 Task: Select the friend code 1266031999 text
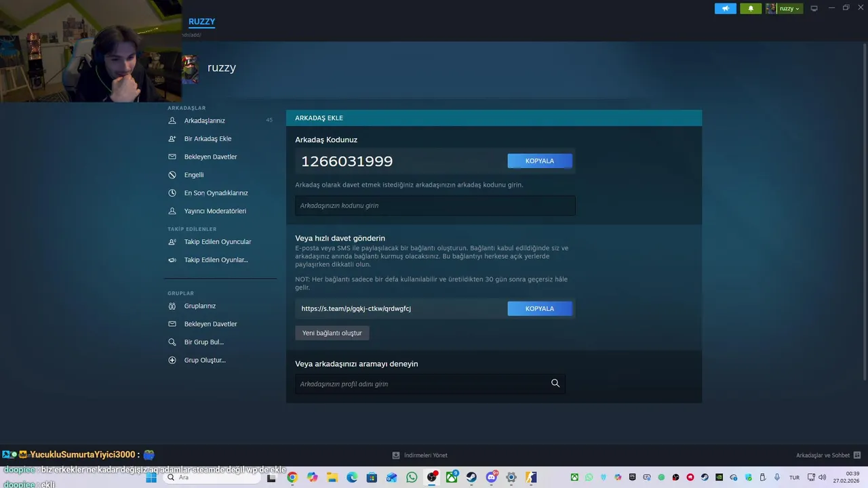coord(347,161)
